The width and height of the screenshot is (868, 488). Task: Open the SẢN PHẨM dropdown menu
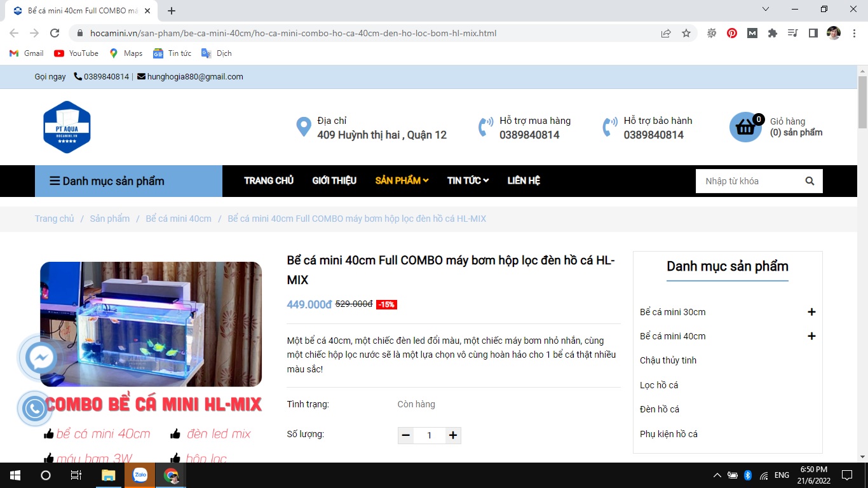click(402, 180)
